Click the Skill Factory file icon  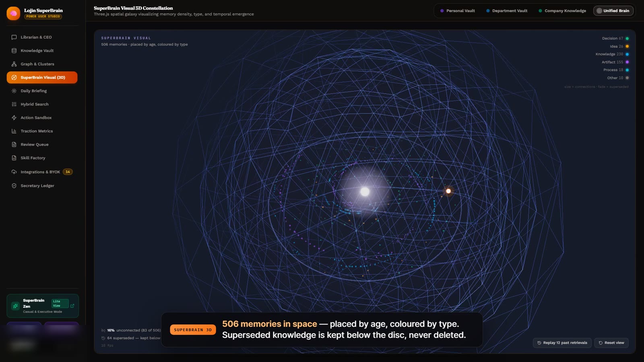[14, 158]
